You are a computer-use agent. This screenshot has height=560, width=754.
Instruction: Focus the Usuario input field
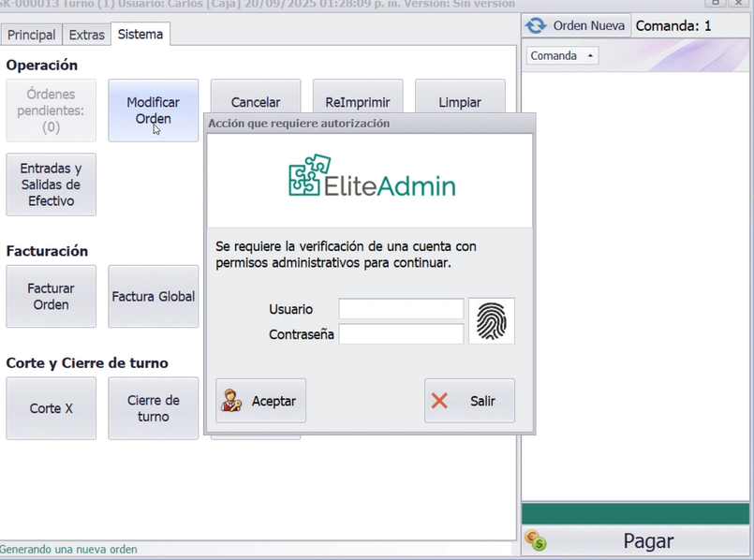click(x=401, y=309)
